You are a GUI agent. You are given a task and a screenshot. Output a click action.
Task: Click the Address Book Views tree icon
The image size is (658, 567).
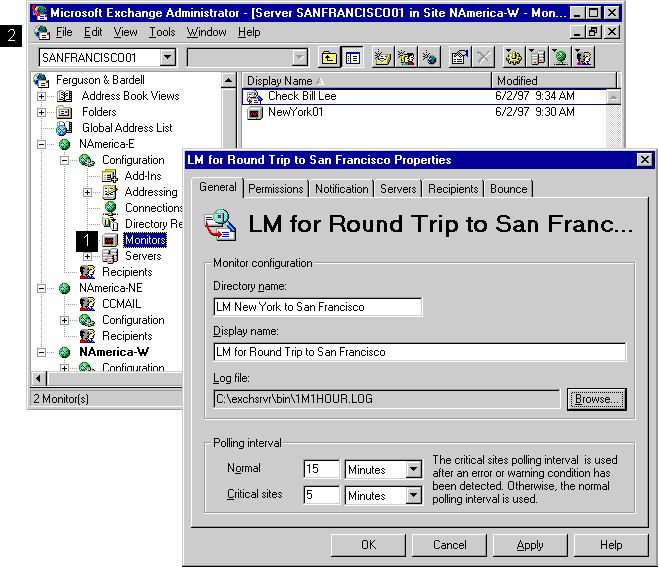click(65, 96)
